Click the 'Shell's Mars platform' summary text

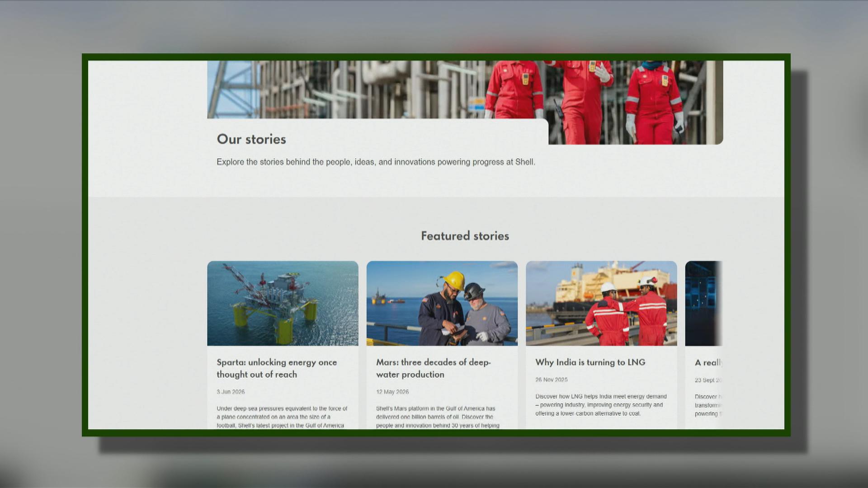pos(438,417)
